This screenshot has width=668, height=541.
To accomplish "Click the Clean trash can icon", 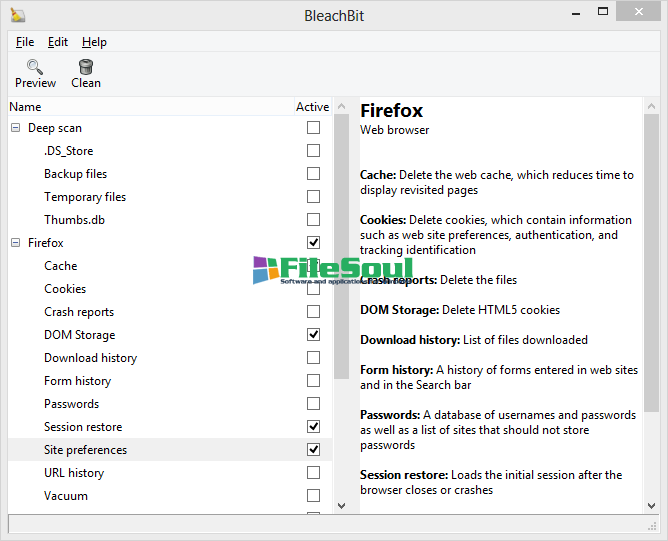I will pyautogui.click(x=86, y=67).
